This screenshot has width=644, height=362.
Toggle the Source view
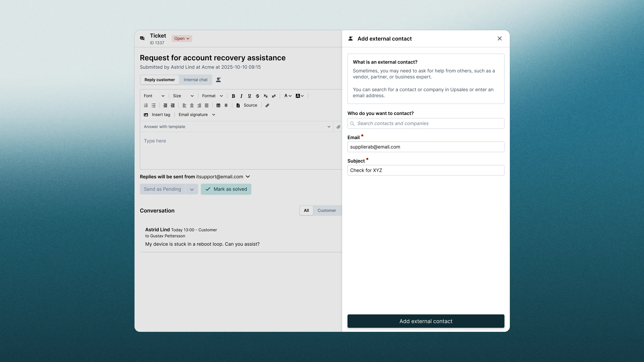(247, 105)
